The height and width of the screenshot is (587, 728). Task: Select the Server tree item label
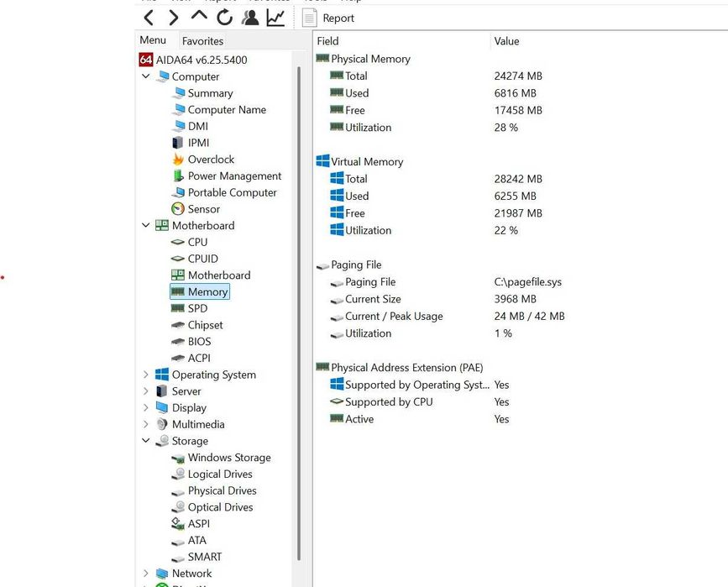pos(186,391)
